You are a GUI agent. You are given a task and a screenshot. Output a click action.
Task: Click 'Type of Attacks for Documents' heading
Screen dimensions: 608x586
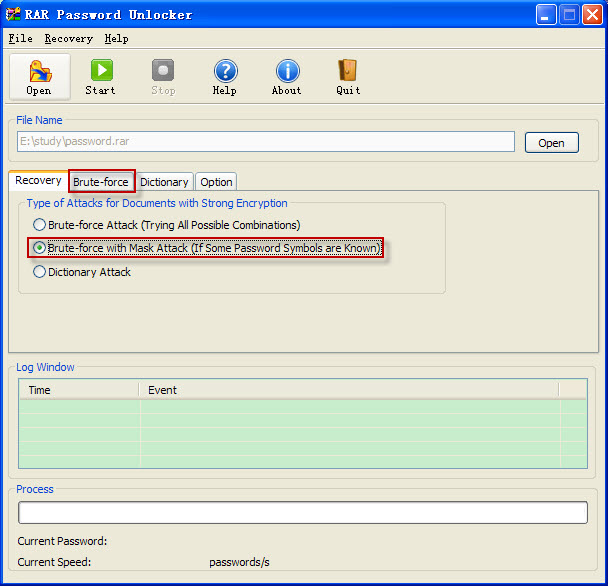(x=157, y=203)
